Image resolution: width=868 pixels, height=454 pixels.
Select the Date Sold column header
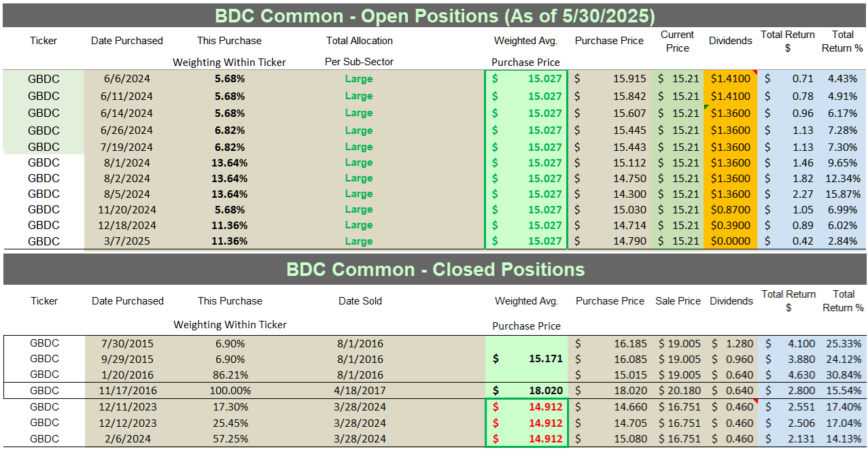[x=360, y=301]
